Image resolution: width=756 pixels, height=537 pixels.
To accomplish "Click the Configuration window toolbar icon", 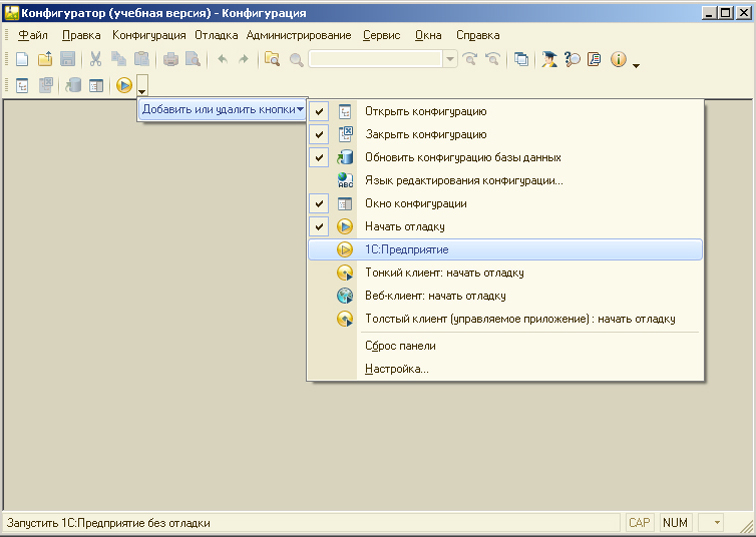I will [x=96, y=86].
